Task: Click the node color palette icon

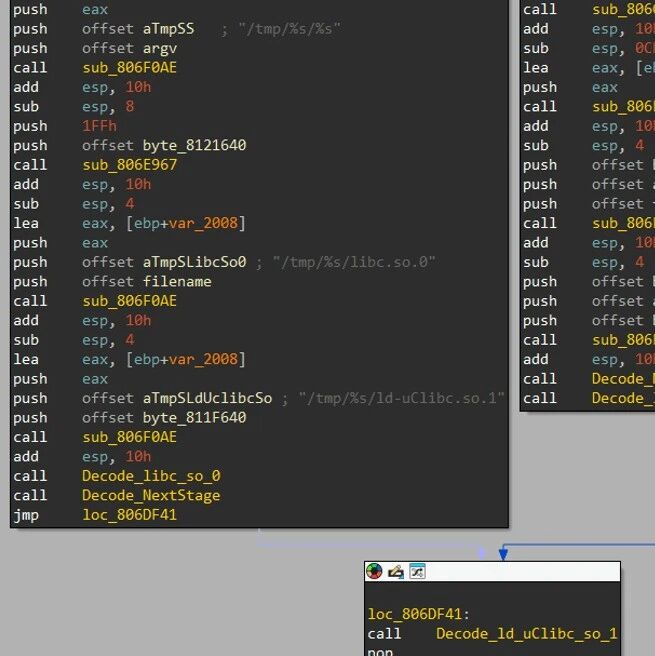Action: coord(374,571)
